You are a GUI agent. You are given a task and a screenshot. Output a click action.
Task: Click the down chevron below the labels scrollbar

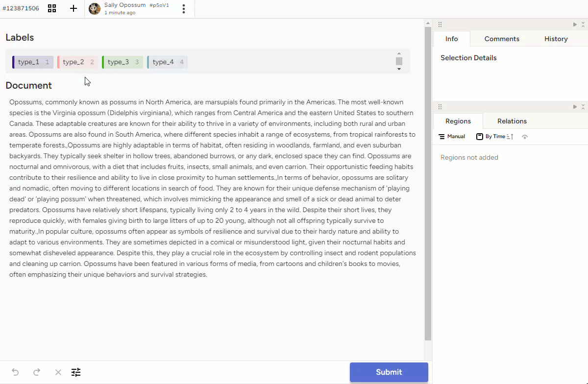[x=399, y=70]
